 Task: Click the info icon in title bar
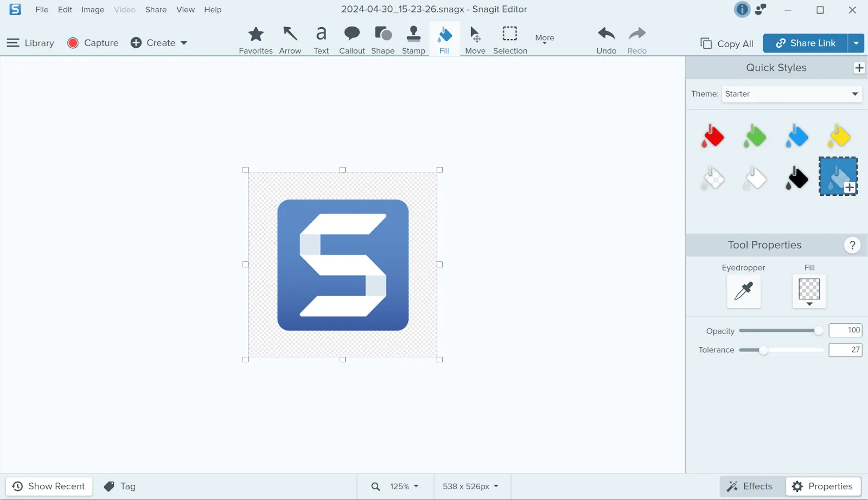[x=742, y=9]
